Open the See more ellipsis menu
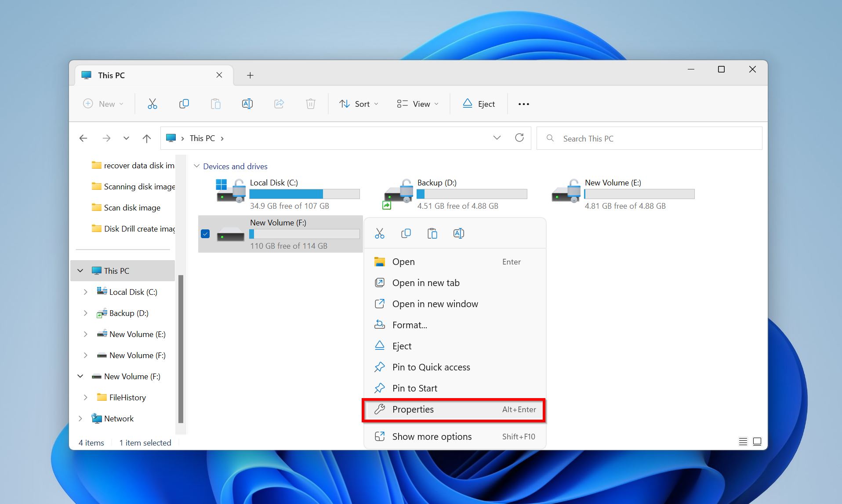 click(523, 104)
